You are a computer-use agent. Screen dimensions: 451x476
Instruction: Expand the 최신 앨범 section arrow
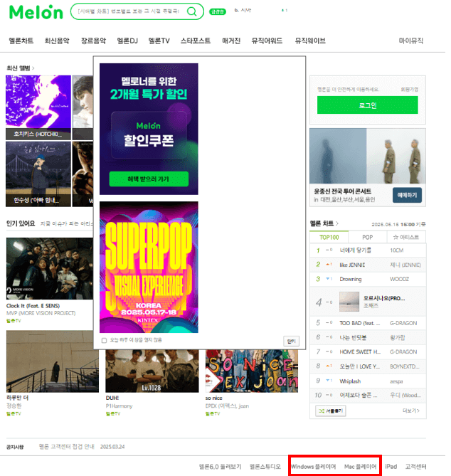click(33, 68)
